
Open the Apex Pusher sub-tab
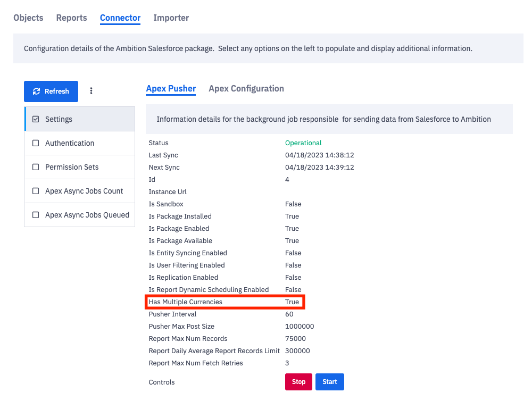point(171,89)
